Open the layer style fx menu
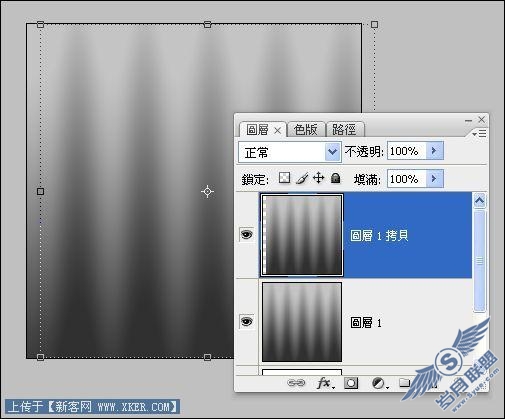Viewport: 505px width, 419px height. (x=325, y=383)
